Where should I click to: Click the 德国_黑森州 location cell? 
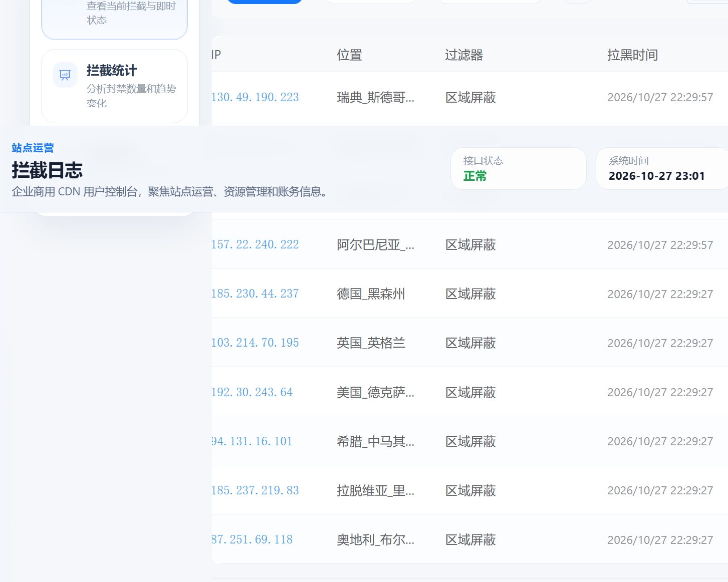[x=371, y=294]
